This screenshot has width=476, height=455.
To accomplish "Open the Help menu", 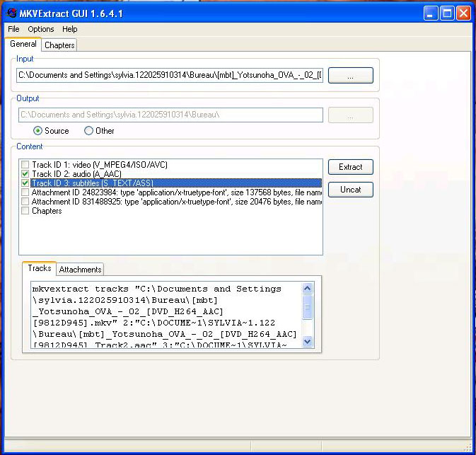I will 69,29.
